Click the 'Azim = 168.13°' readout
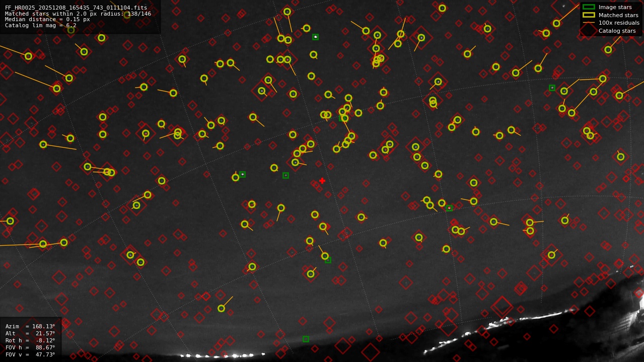This screenshot has width=644, height=362. click(30, 326)
